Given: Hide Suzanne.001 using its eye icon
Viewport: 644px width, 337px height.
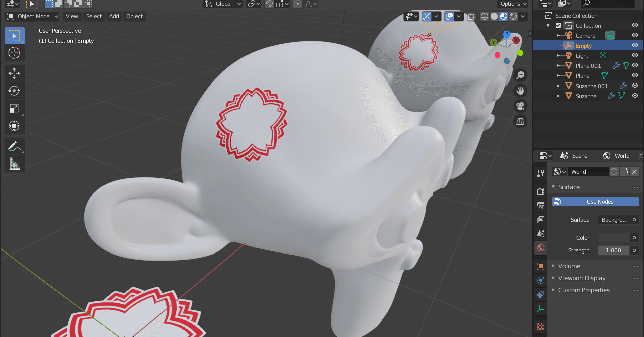Looking at the screenshot, I should pyautogui.click(x=635, y=86).
